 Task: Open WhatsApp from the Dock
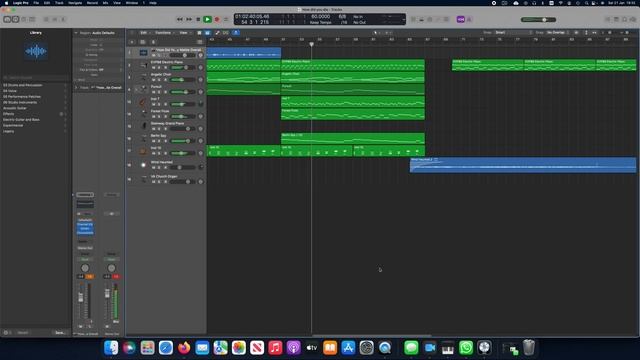pos(466,348)
